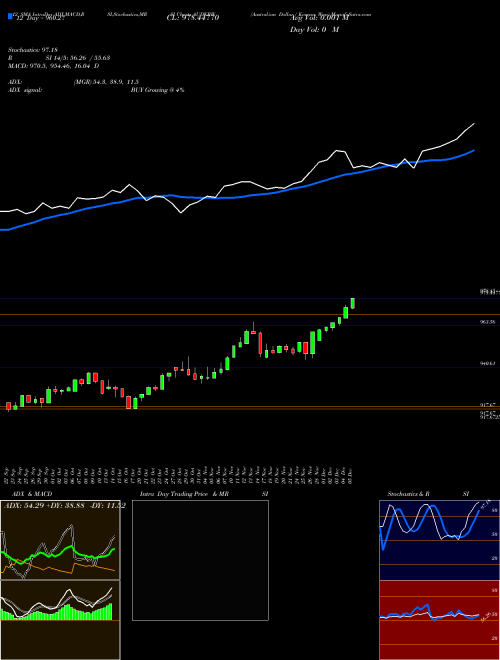Click the 'CL: 978.44' closing value
The height and width of the screenshot is (660, 500).
(x=193, y=18)
